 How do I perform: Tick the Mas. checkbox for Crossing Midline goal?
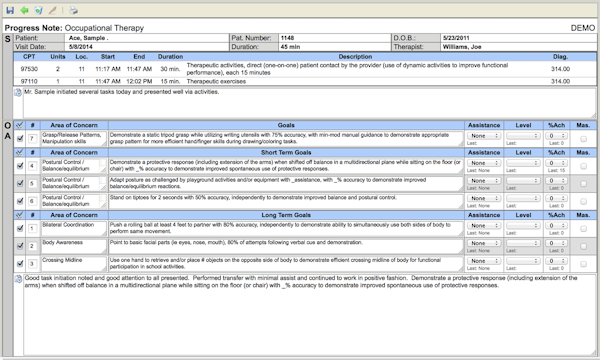click(583, 264)
